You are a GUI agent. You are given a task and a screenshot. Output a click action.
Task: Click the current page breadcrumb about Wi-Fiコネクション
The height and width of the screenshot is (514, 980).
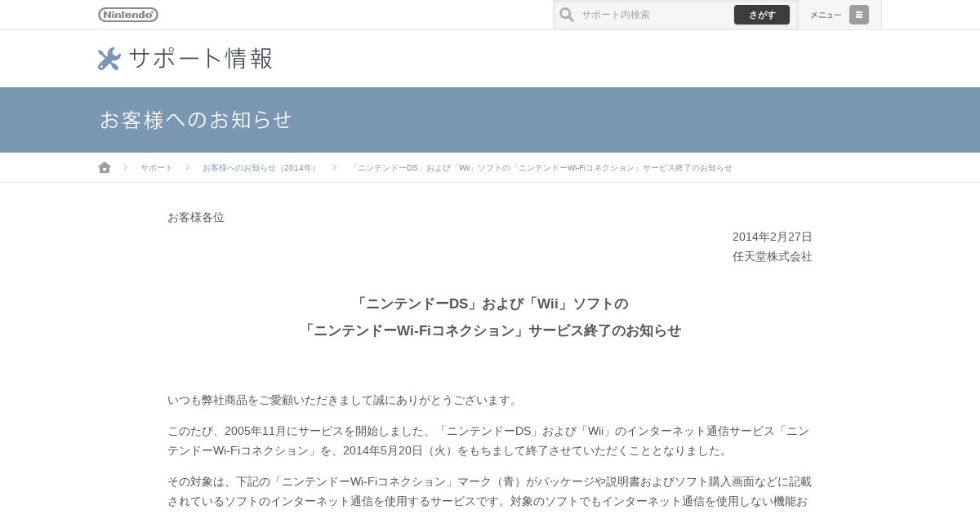541,168
